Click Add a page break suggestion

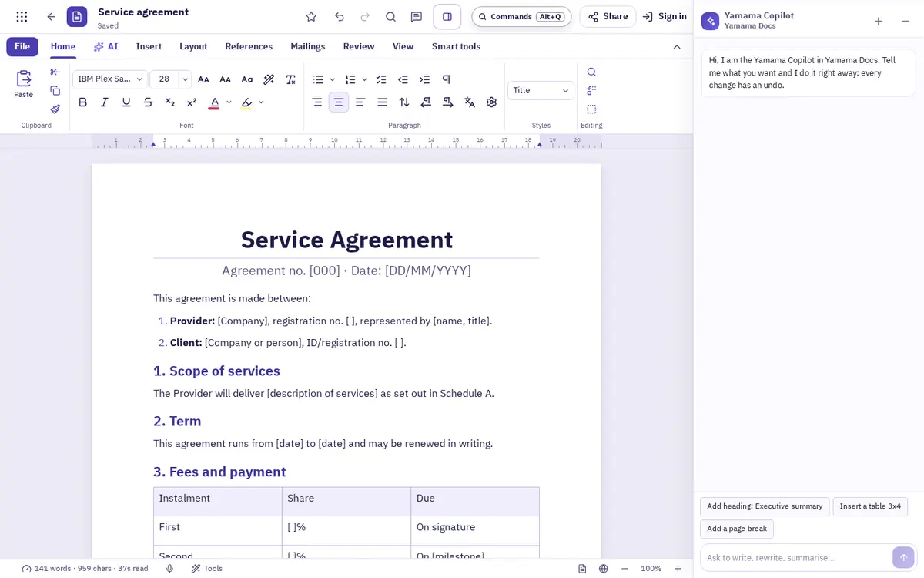click(x=737, y=529)
